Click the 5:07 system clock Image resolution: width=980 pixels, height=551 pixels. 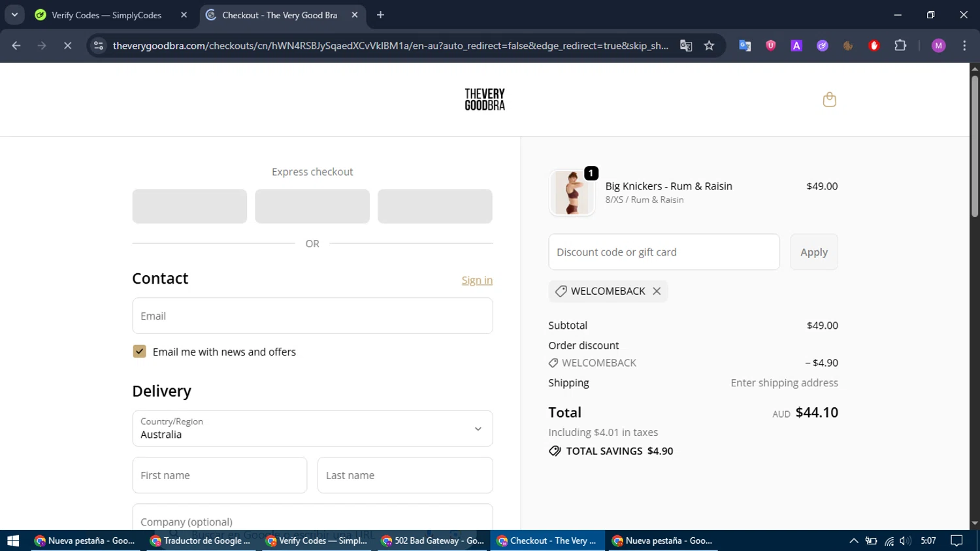pos(928,541)
